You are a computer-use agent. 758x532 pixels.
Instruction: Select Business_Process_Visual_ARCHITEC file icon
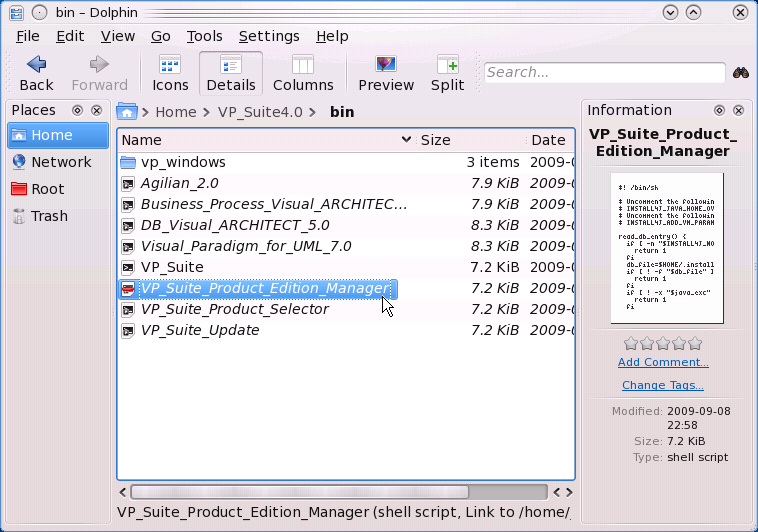128,205
